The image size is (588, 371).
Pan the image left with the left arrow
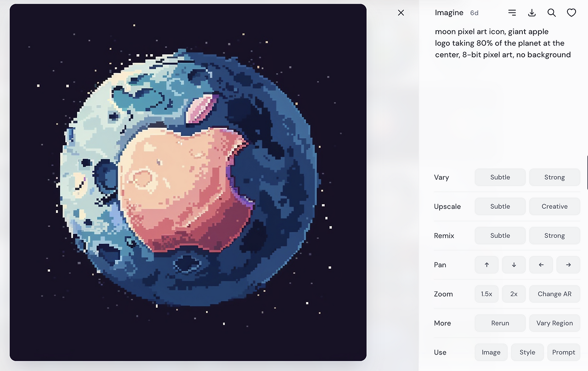541,265
